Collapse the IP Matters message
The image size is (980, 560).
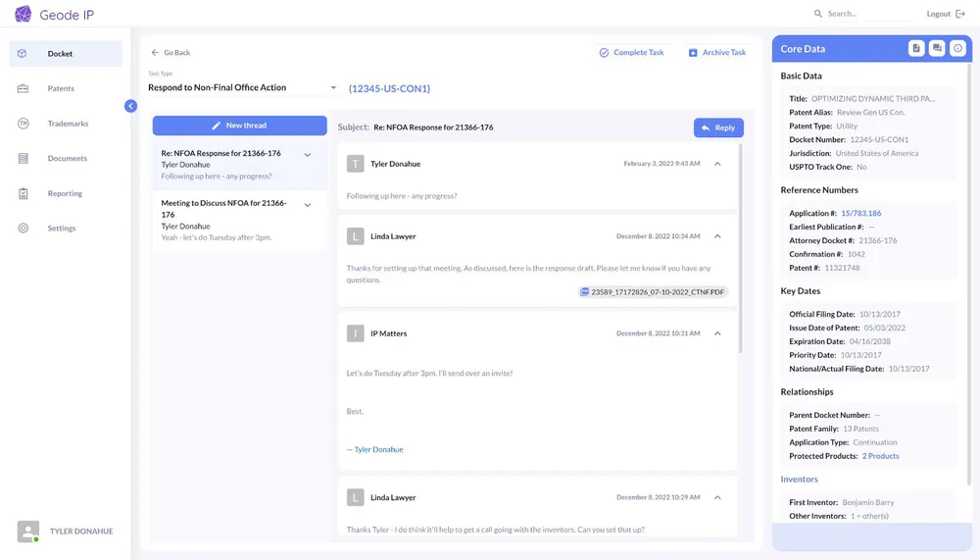pyautogui.click(x=717, y=333)
